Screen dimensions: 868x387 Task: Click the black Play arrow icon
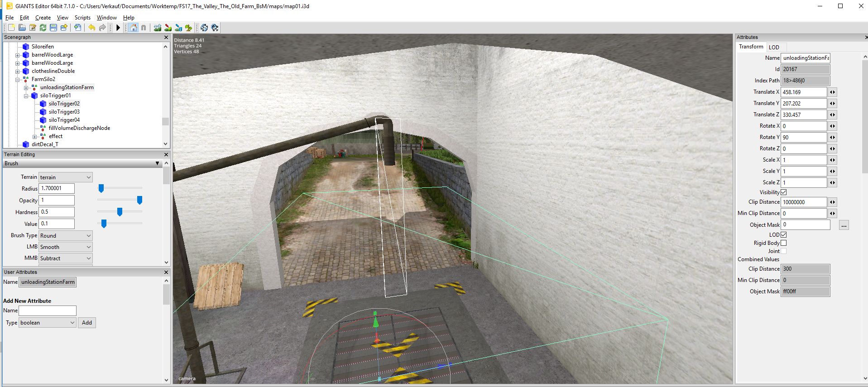coord(118,28)
